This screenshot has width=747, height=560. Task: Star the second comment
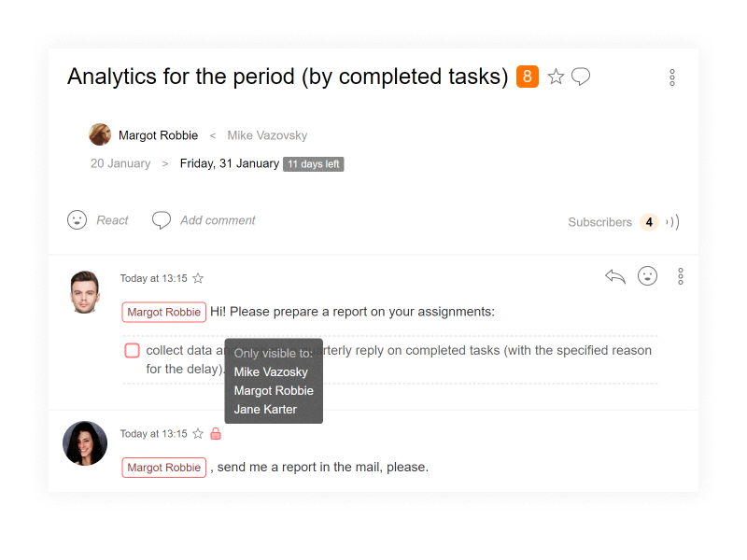tap(198, 434)
